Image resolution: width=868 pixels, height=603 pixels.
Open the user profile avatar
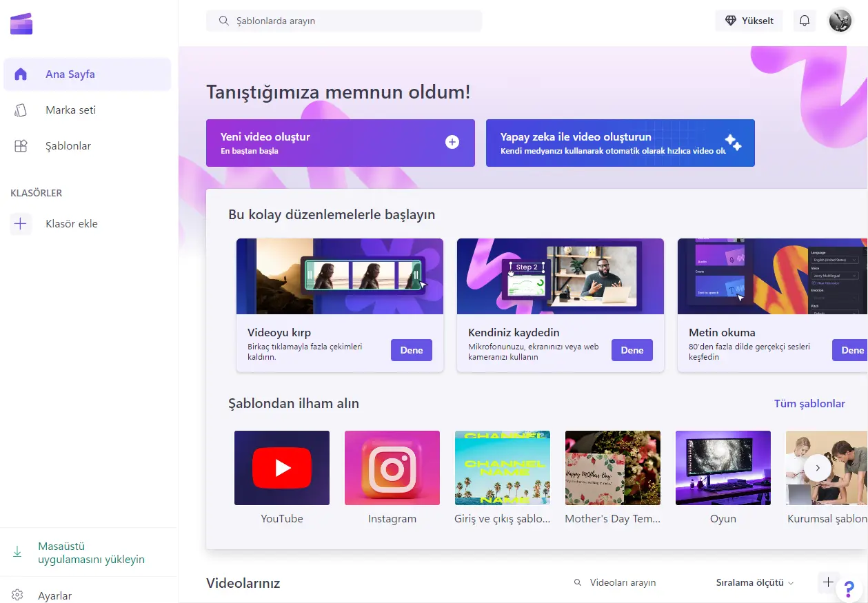click(x=840, y=21)
